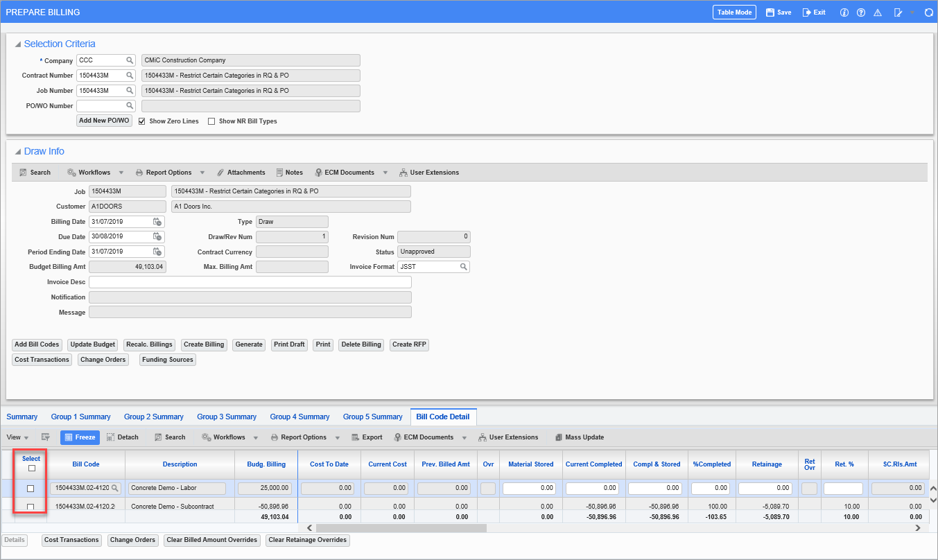Open Notes in Draw Info toolbar

pyautogui.click(x=289, y=173)
